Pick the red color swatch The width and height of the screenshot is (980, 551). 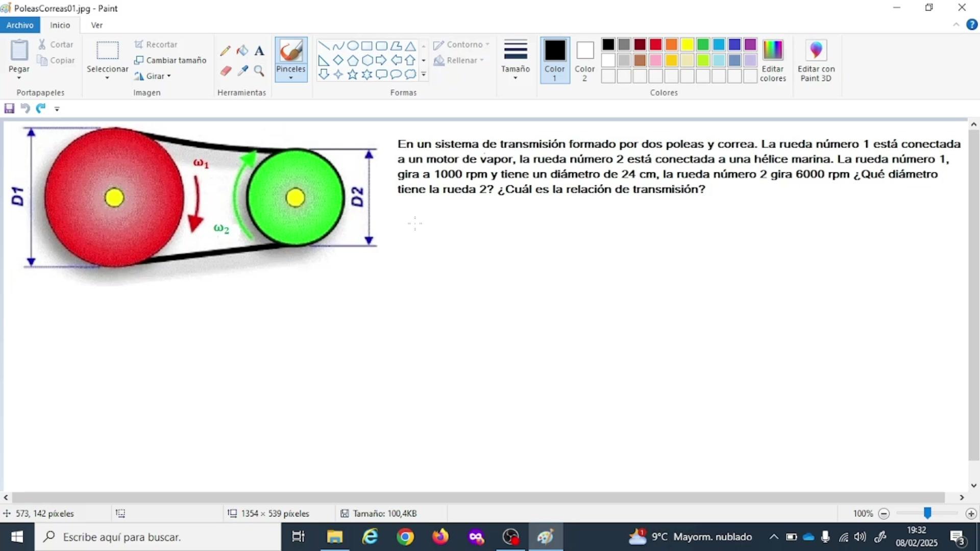point(655,45)
